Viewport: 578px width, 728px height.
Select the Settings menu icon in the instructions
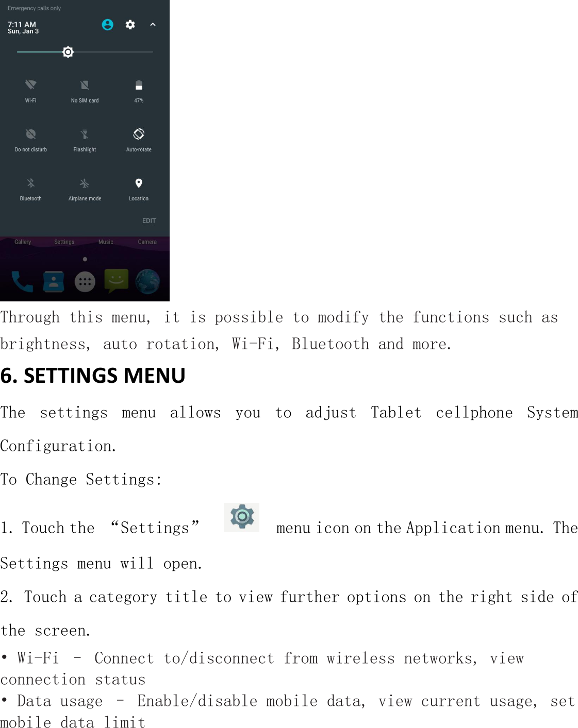coord(242,517)
